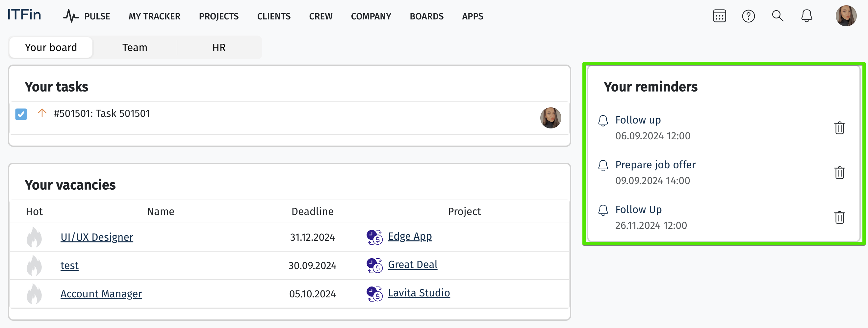Open the notifications bell in header
Screen dimensions: 868x328
point(806,16)
